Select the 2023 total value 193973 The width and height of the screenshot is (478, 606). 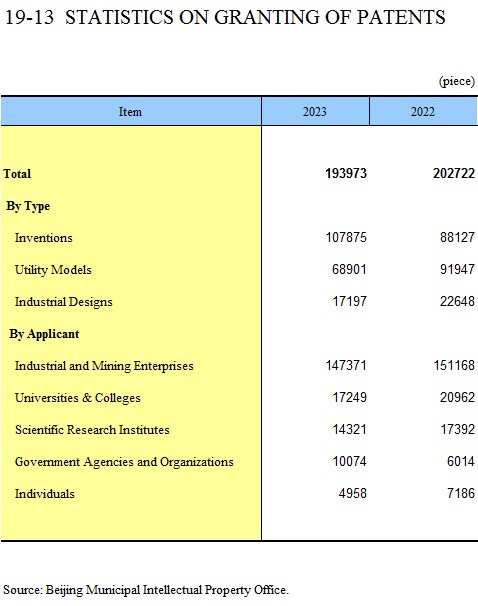[x=345, y=173]
